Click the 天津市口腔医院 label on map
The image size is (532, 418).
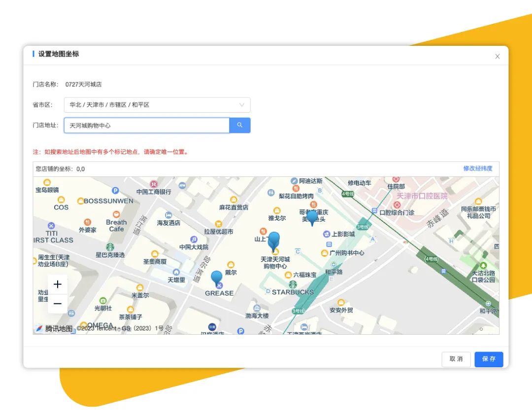(x=422, y=196)
